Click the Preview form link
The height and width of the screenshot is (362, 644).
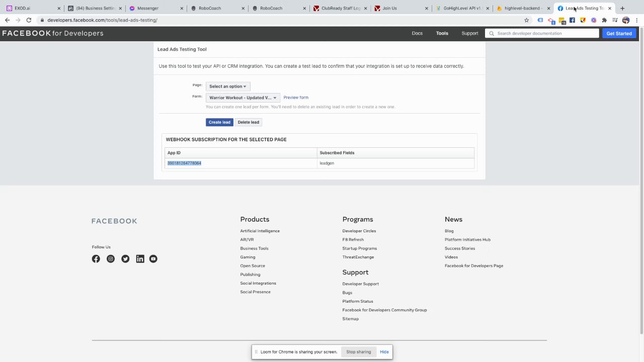(296, 98)
